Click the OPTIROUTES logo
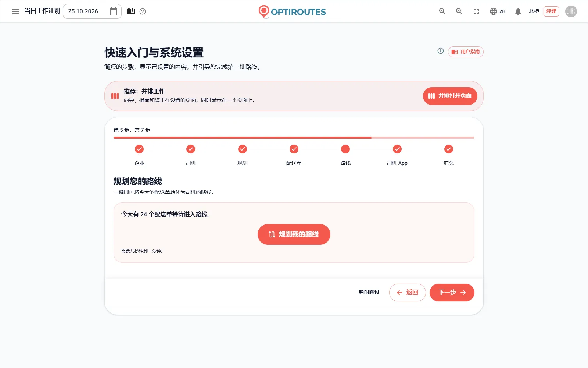The height and width of the screenshot is (368, 588). click(292, 11)
